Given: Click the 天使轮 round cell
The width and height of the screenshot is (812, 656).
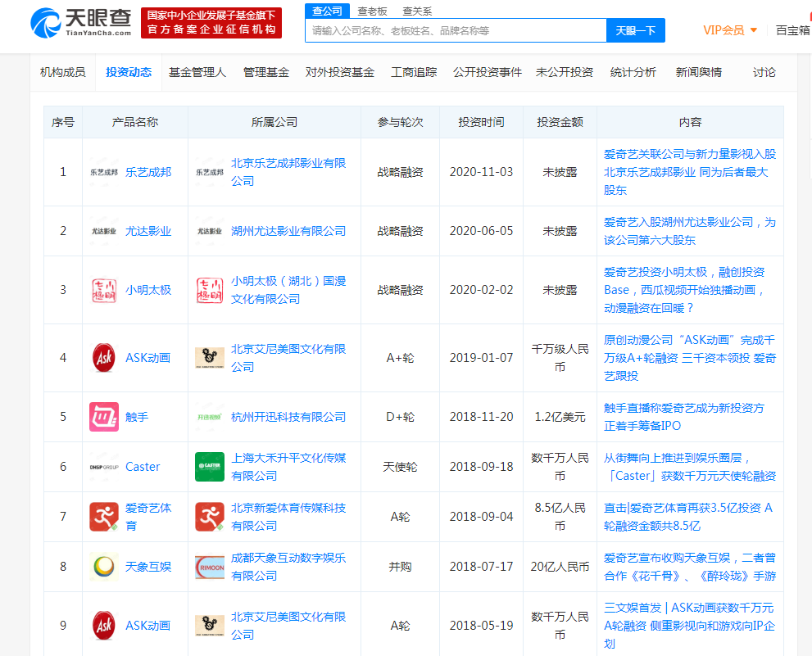Looking at the screenshot, I should pyautogui.click(x=400, y=467).
